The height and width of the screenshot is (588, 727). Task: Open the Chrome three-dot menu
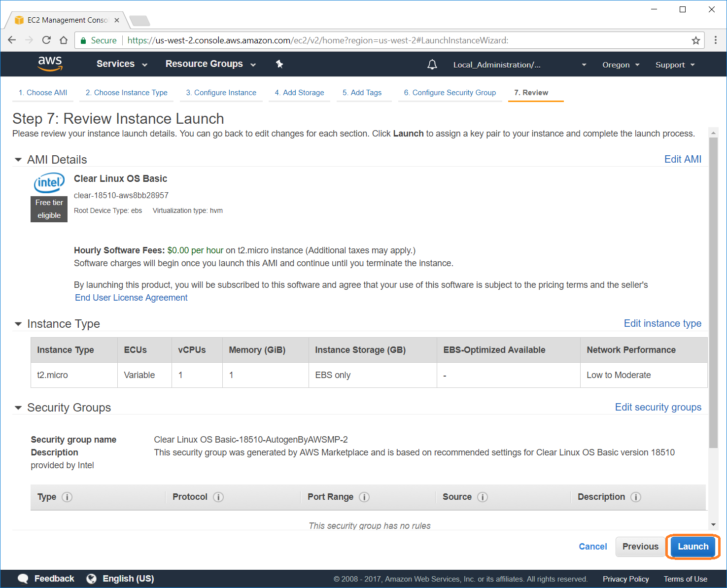click(716, 40)
